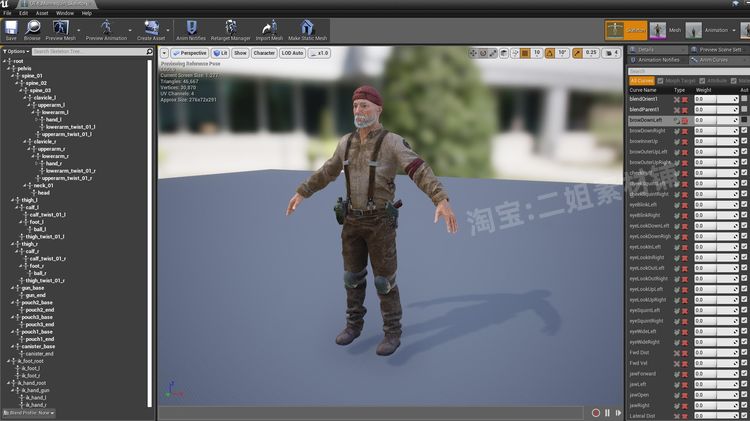Image resolution: width=750 pixels, height=421 pixels.
Task: Click the LOD Auto button
Action: pos(292,53)
